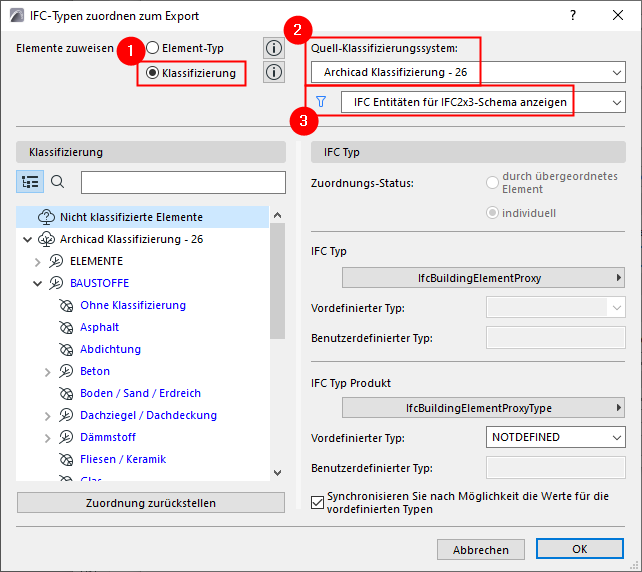Click leaf icon beside Asphalt
Viewport: 642px width, 572px height.
[66, 328]
